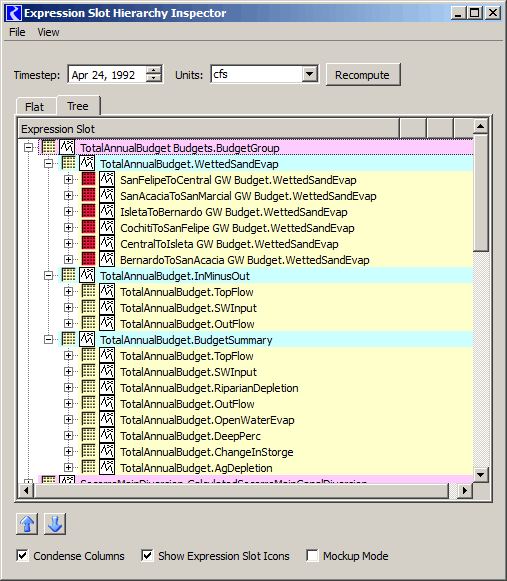Select IsletaToBernardo GW Budget.WettedSandEvap row

[x=233, y=212]
